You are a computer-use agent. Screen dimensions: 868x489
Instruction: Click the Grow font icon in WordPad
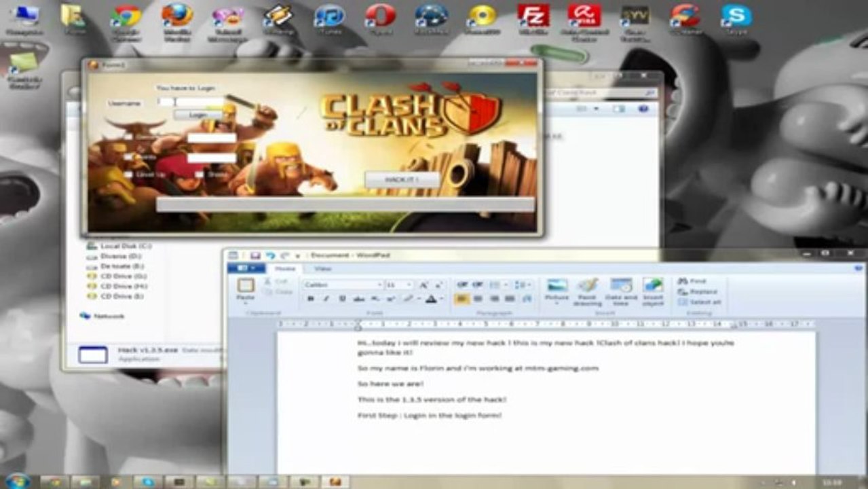coord(423,285)
